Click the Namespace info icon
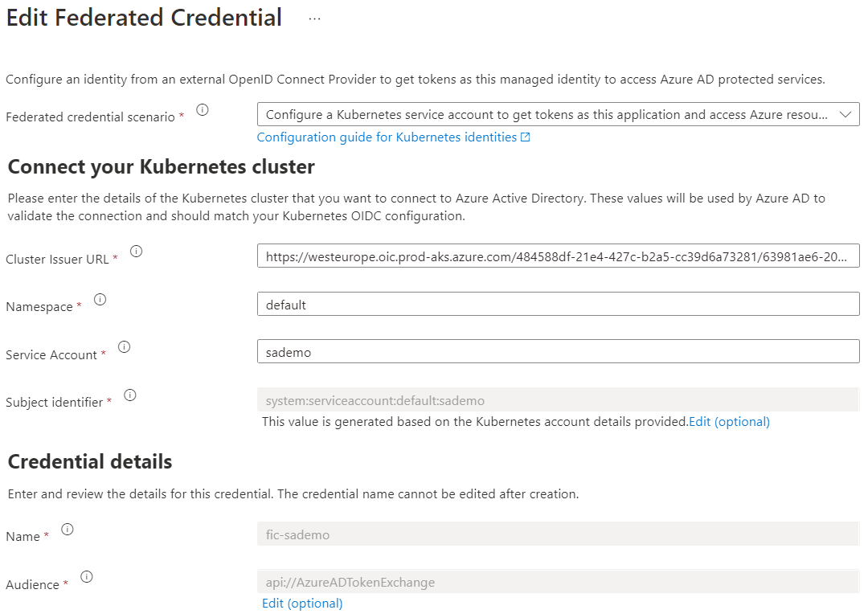868x614 pixels. tap(100, 300)
